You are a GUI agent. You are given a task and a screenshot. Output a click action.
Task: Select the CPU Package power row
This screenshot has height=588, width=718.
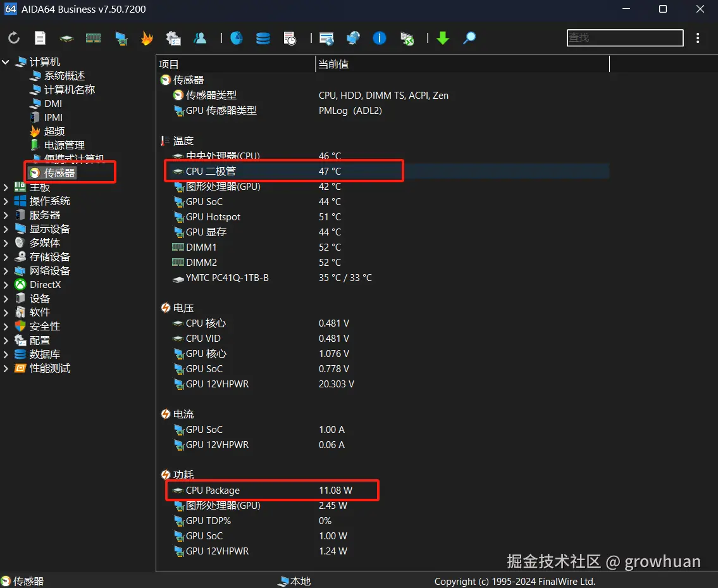click(383, 491)
